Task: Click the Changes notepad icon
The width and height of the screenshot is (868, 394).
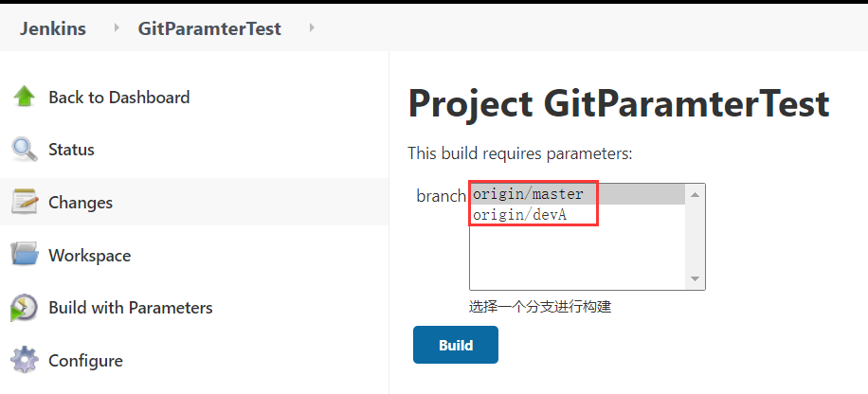Action: (x=24, y=203)
